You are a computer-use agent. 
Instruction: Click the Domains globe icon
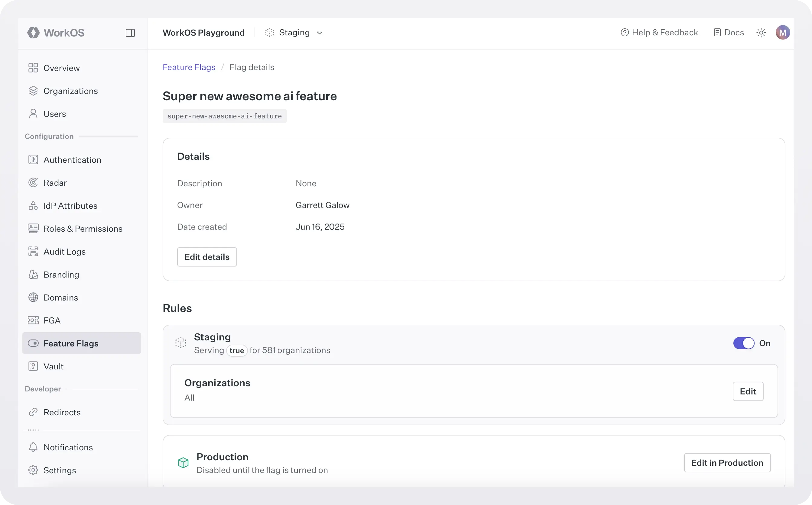[33, 297]
